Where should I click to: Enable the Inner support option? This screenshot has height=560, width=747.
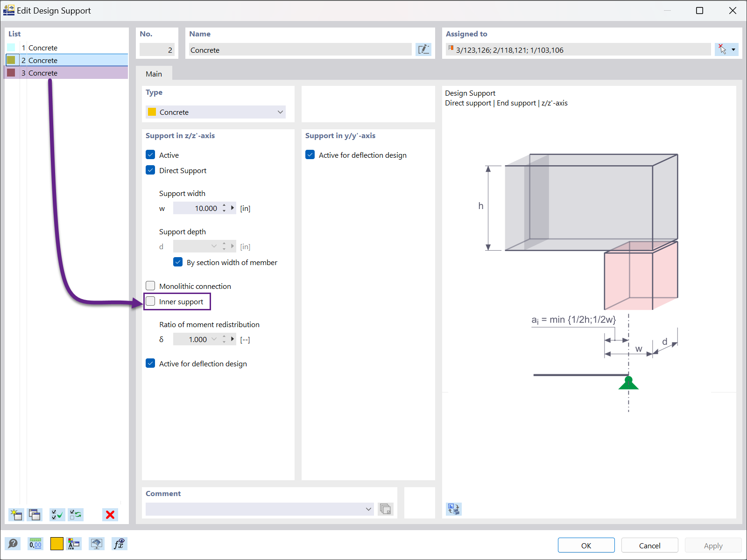(150, 301)
